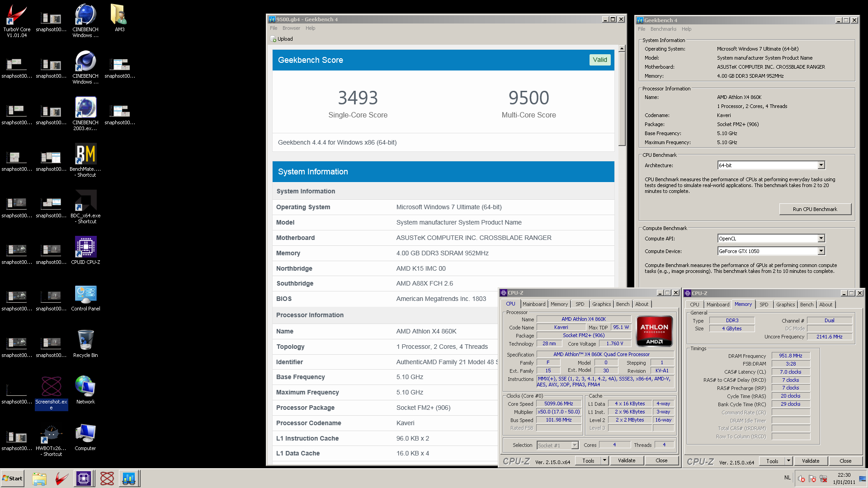Click the Single-Core Score 3493 value
The height and width of the screenshot is (488, 868).
pos(358,98)
